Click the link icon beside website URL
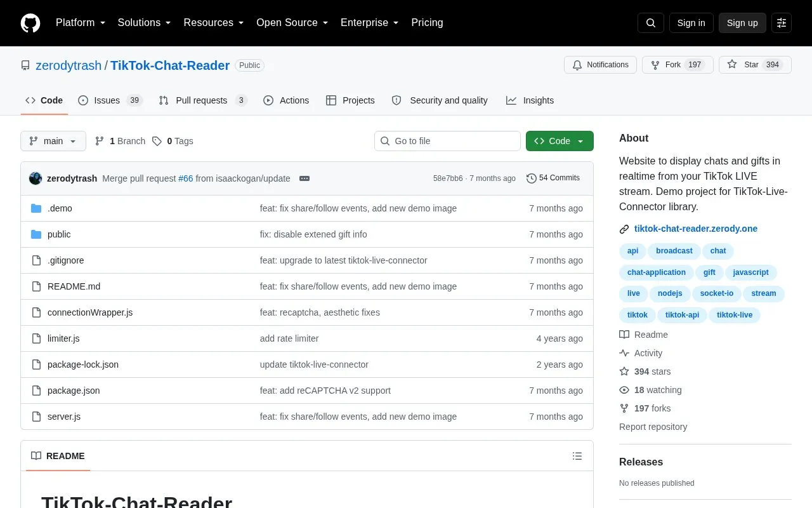The height and width of the screenshot is (508, 812). point(624,229)
